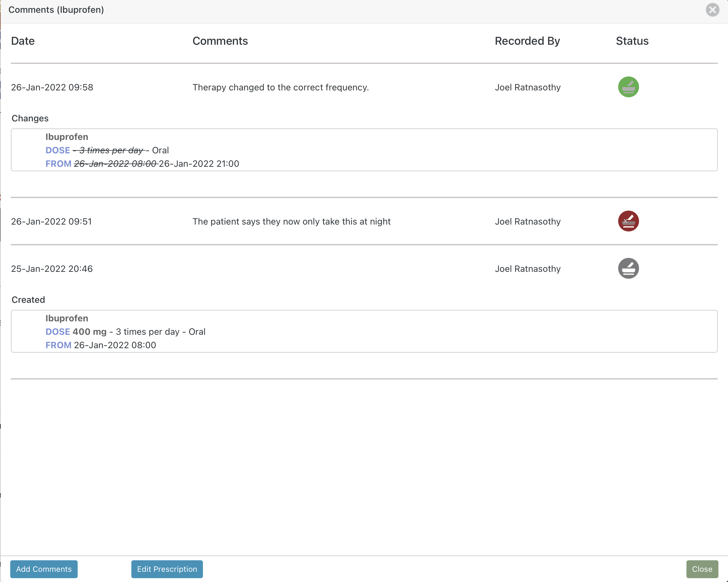
Task: Click the '400 mg' dose in the Created box
Action: tap(89, 332)
